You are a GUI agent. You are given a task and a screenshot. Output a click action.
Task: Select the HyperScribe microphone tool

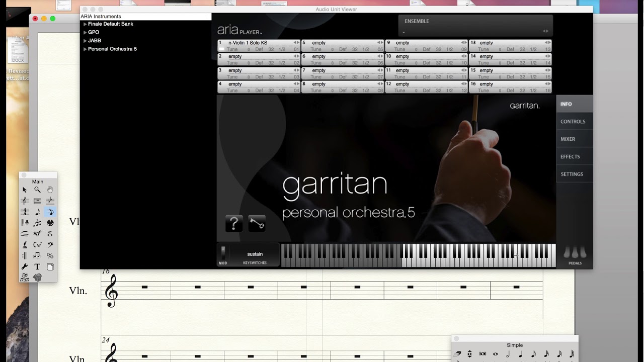[x=25, y=223]
